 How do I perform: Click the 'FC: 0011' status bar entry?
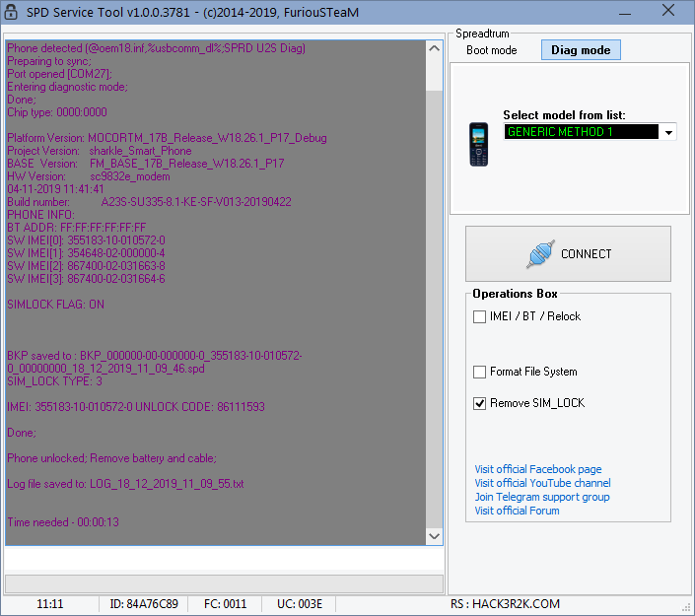[225, 604]
